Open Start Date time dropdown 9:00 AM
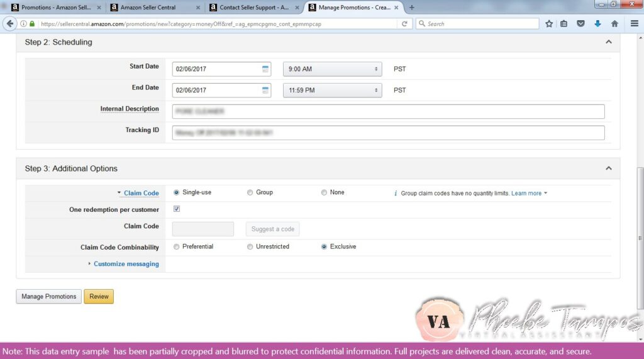This screenshot has width=644, height=359. coord(332,69)
